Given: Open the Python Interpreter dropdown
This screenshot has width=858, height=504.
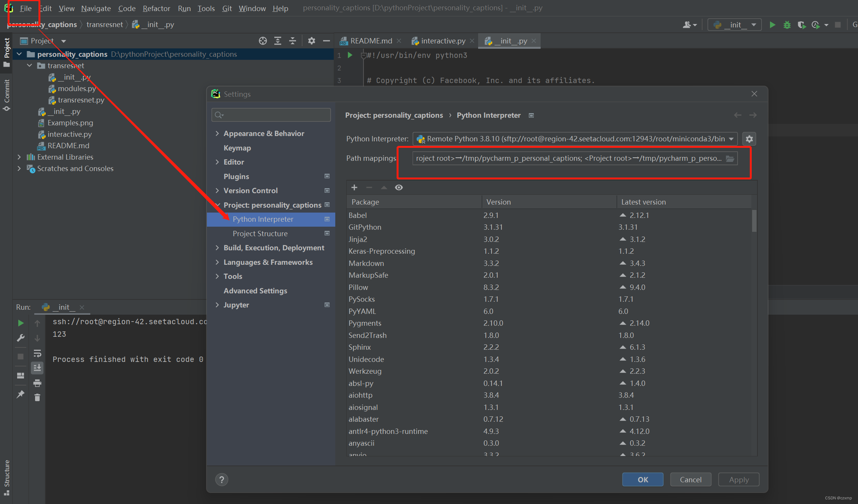Looking at the screenshot, I should click(731, 139).
